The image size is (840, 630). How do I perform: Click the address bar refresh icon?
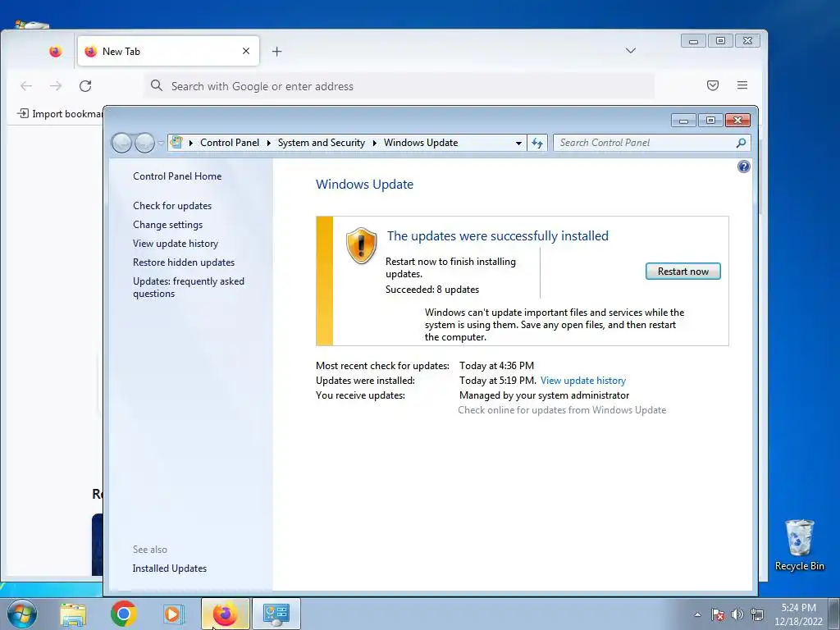[x=536, y=143]
